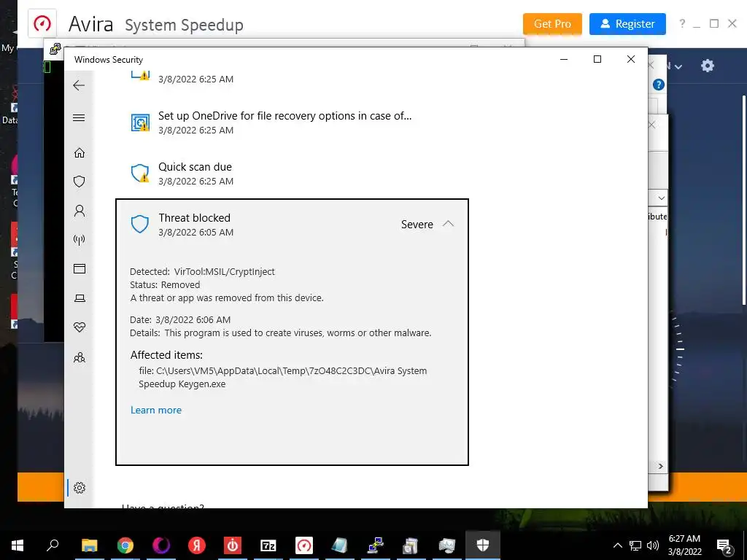Open the network icon in the system tray
Image resolution: width=747 pixels, height=560 pixels.
[x=635, y=545]
